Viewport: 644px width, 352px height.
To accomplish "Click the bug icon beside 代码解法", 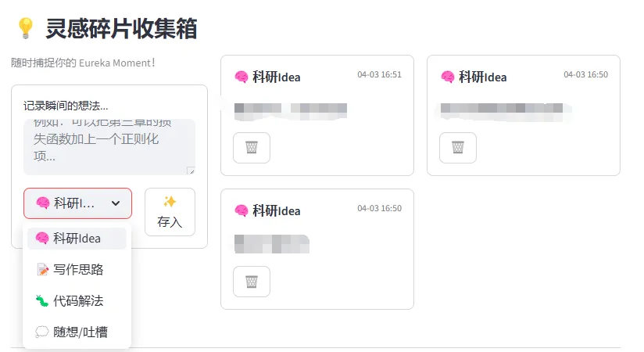I will point(43,301).
